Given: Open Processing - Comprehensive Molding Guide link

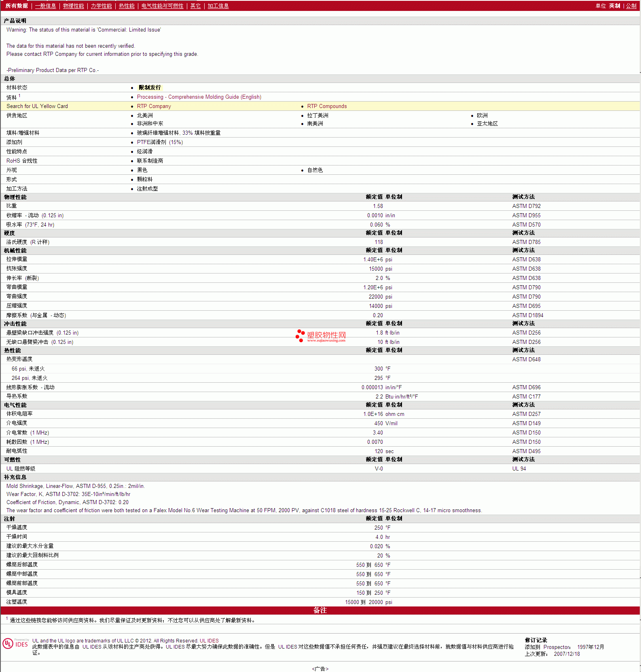Looking at the screenshot, I should click(x=199, y=97).
